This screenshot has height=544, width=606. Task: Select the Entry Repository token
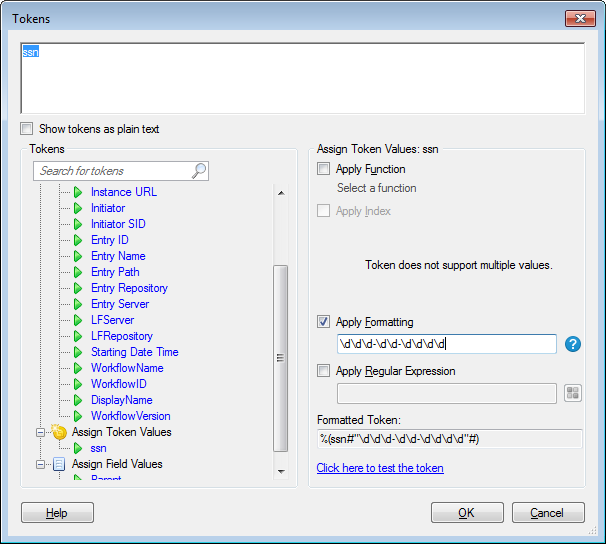pyautogui.click(x=129, y=288)
